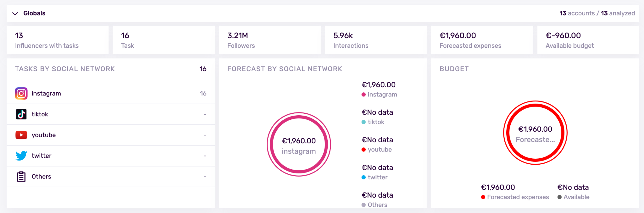Toggle Forecasted expenses budget legend dot
Viewport: 644px width, 213px height.
483,197
